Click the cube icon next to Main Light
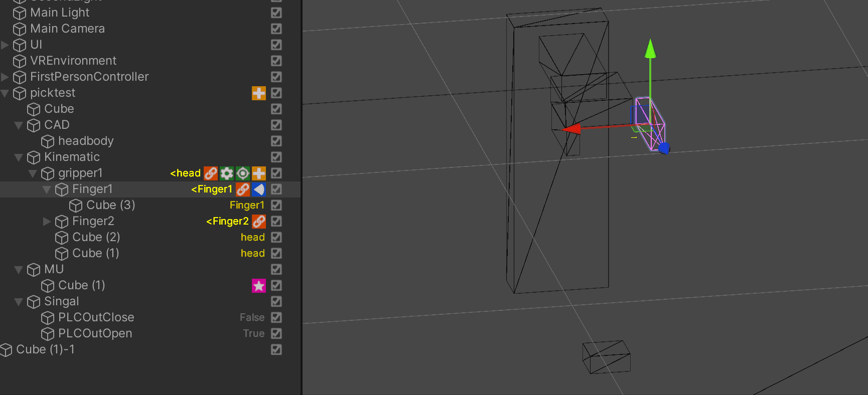The height and width of the screenshot is (395, 868). tap(20, 13)
